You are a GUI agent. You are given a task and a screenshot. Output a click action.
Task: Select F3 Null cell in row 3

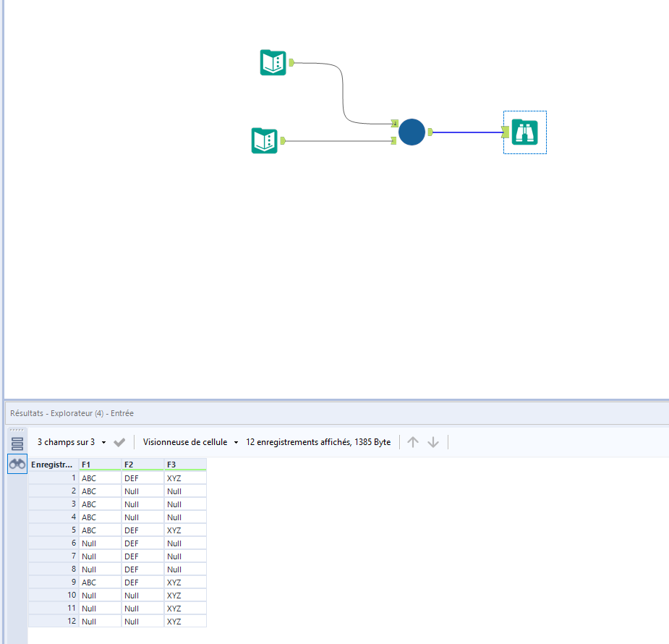coord(186,504)
